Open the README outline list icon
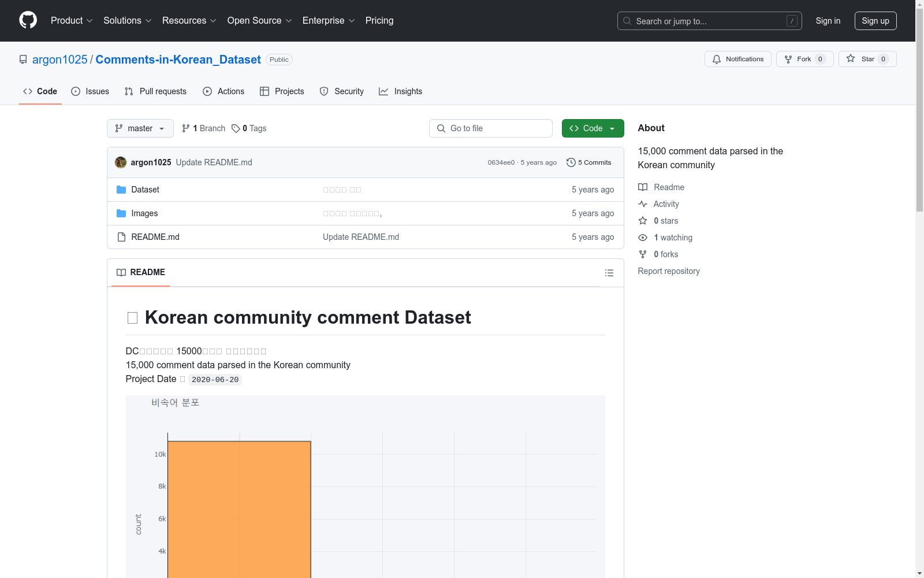The height and width of the screenshot is (578, 924). (x=609, y=273)
